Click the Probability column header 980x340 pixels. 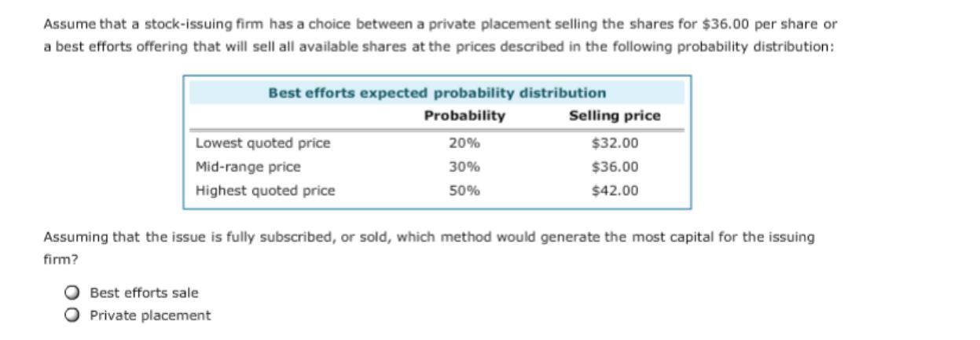point(464,116)
